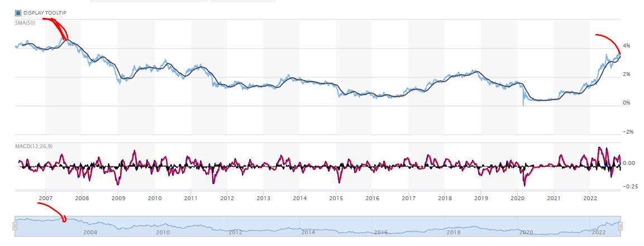Viewport: 644px width, 246px height.
Task: Click the 4% price axis label
Action: [x=627, y=46]
